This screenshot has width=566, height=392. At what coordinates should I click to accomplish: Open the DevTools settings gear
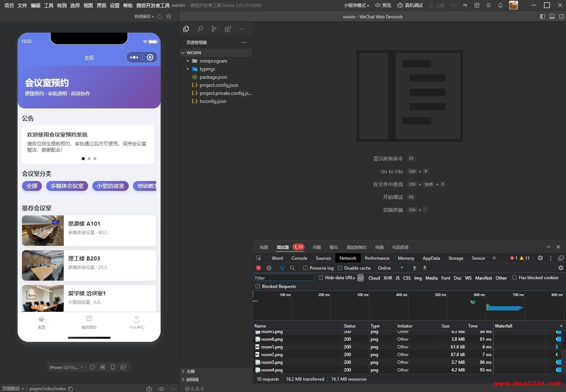[540, 258]
